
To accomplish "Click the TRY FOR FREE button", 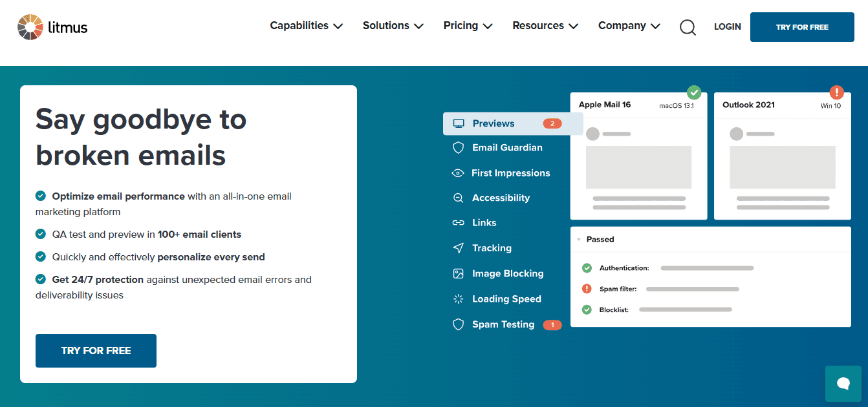I will (x=802, y=26).
